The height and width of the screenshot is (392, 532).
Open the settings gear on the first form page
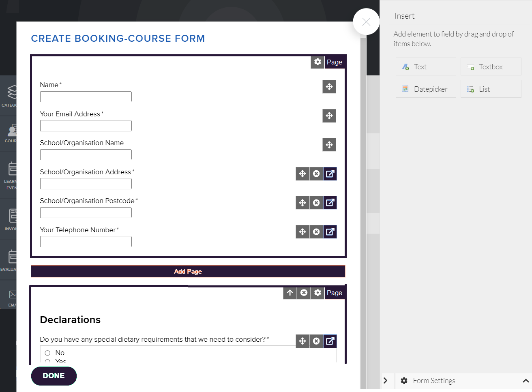pos(317,62)
